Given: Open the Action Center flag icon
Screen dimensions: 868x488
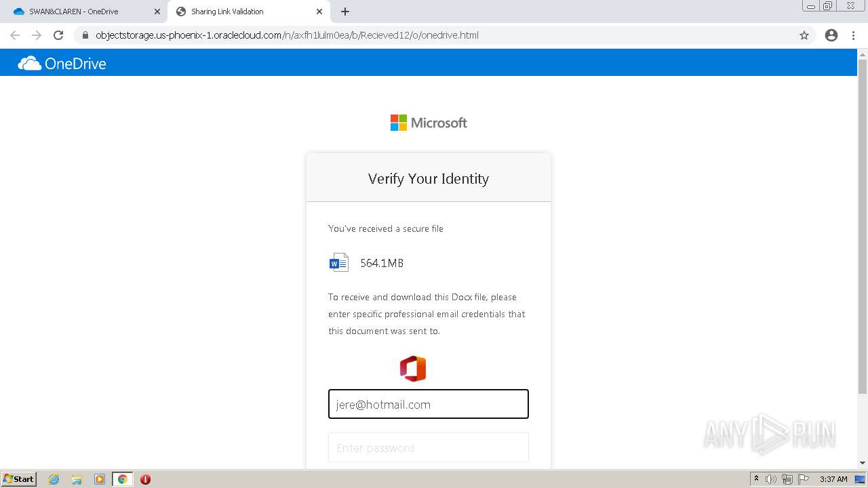Looking at the screenshot, I should (804, 479).
